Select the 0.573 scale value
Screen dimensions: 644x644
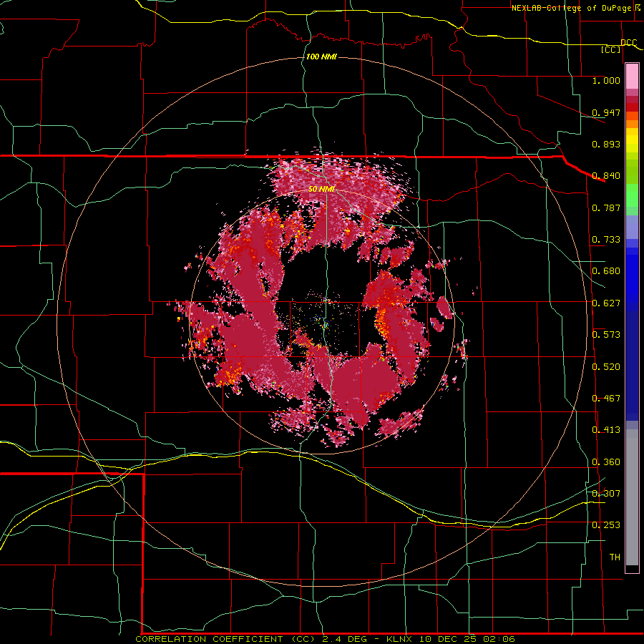click(x=606, y=335)
